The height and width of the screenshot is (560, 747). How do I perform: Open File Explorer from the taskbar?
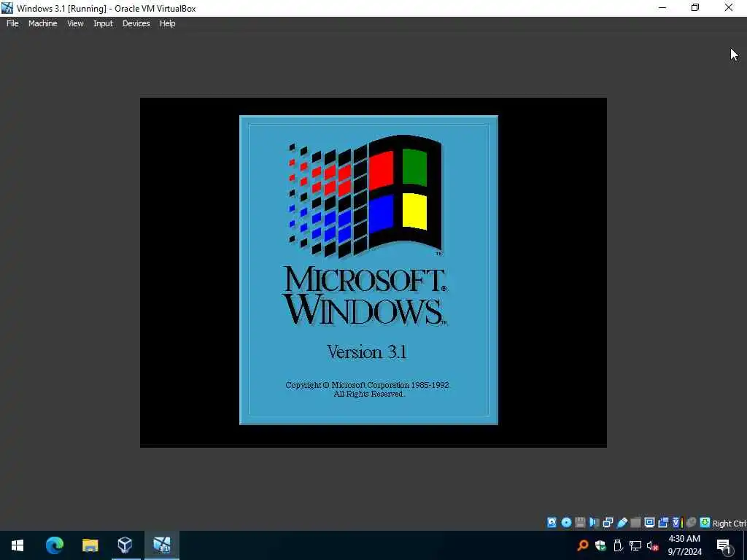pyautogui.click(x=90, y=545)
